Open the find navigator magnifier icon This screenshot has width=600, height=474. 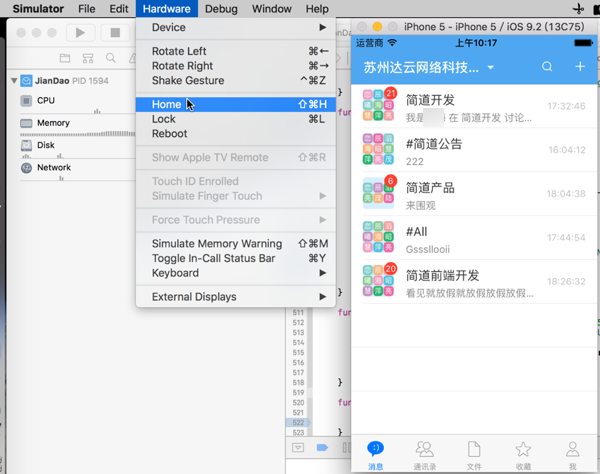[111, 58]
